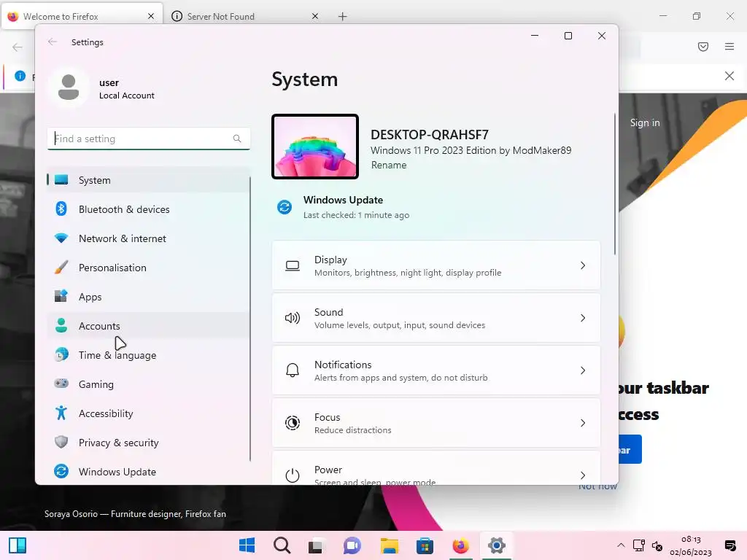747x560 pixels.
Task: Expand the Power settings chevron
Action: 583,475
